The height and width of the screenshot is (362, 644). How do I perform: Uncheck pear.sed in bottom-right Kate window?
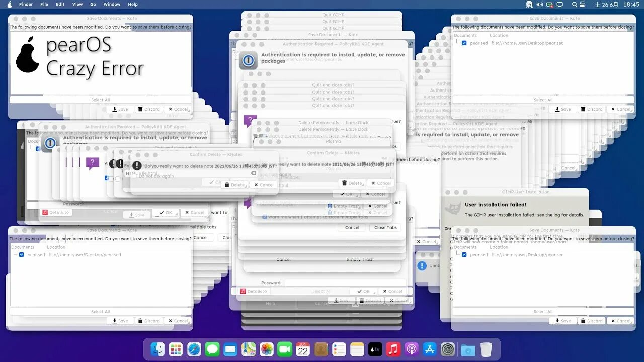pyautogui.click(x=464, y=255)
